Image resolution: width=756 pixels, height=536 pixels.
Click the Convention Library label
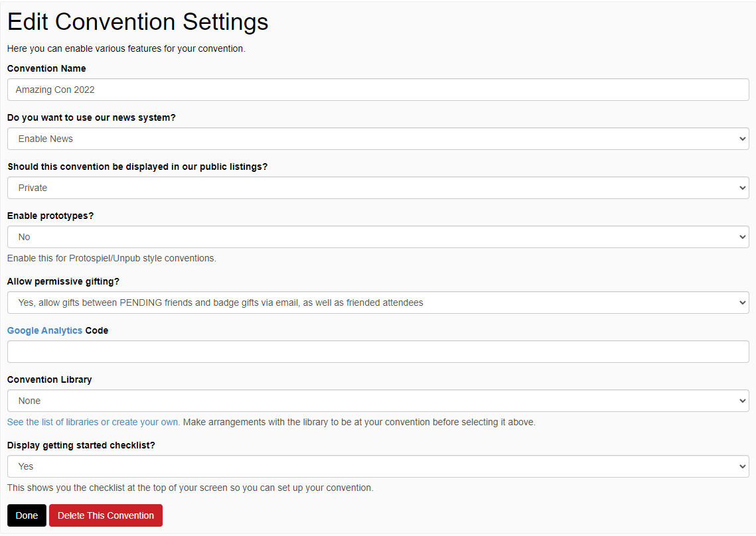tap(49, 380)
